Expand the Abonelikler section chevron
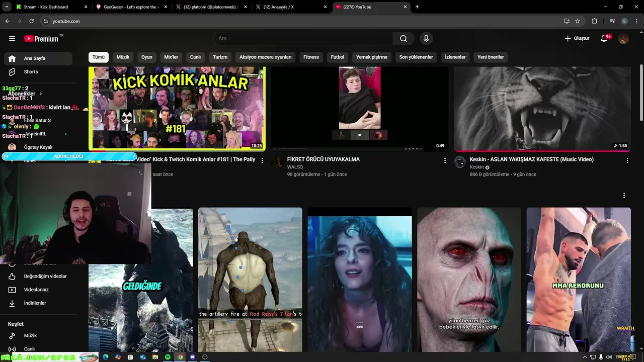 [x=41, y=94]
